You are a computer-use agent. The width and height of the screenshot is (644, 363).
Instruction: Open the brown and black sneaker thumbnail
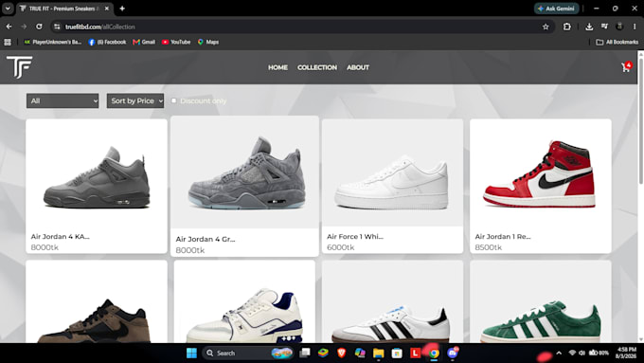97,301
